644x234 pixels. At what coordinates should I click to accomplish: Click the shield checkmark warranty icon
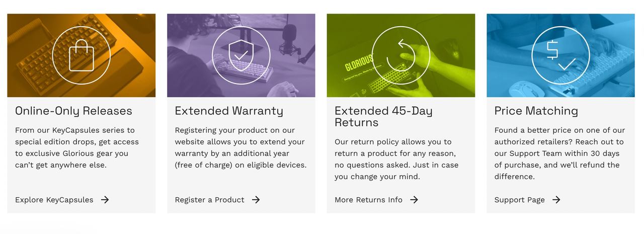coord(241,55)
